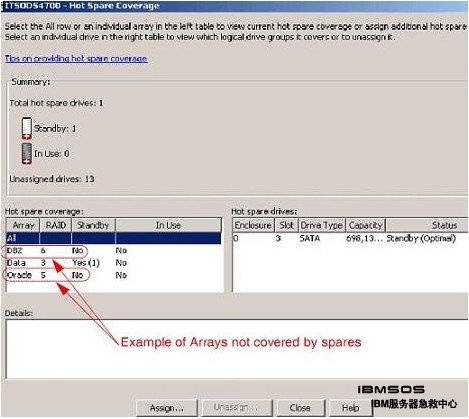The height and width of the screenshot is (419, 469).
Task: Click the Drive Type column header
Action: (322, 225)
